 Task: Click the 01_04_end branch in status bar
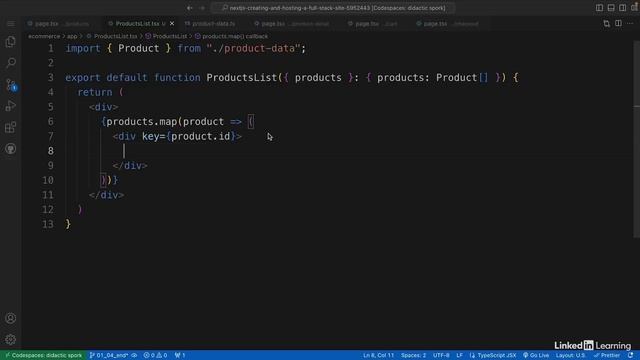point(109,356)
